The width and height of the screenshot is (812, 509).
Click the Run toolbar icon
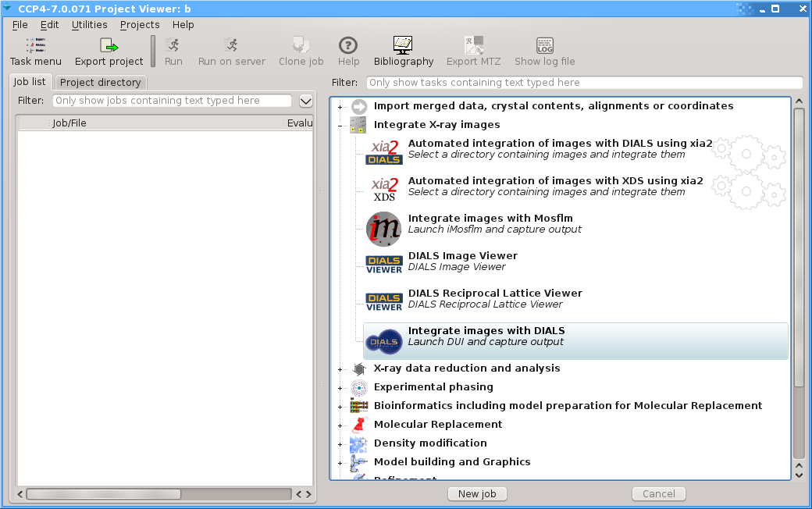click(x=173, y=45)
